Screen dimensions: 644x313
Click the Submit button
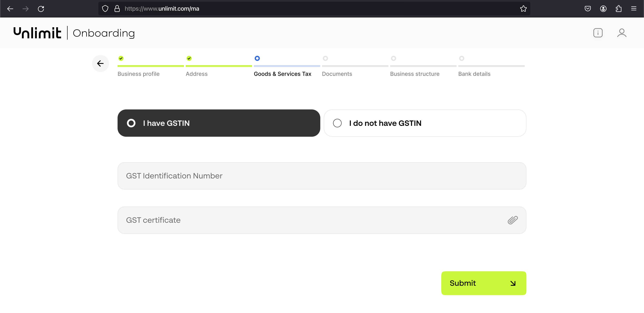483,283
